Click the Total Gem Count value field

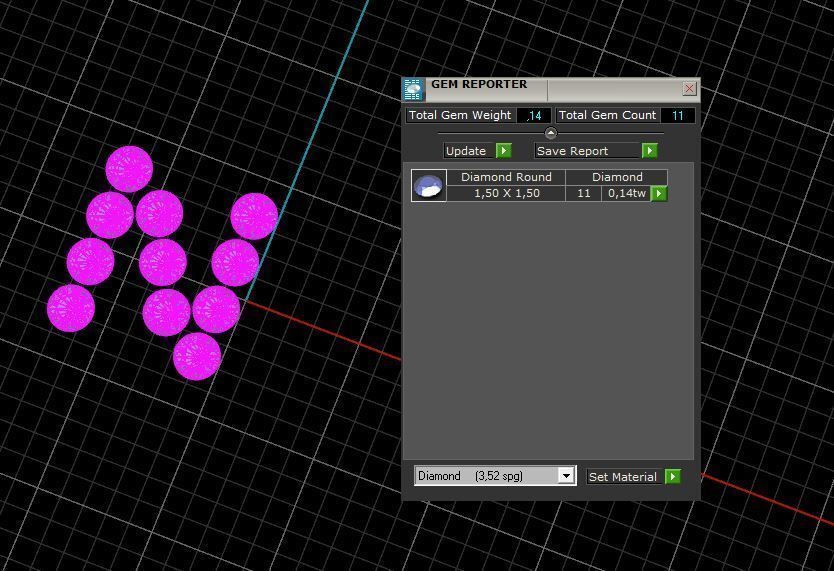(x=678, y=115)
